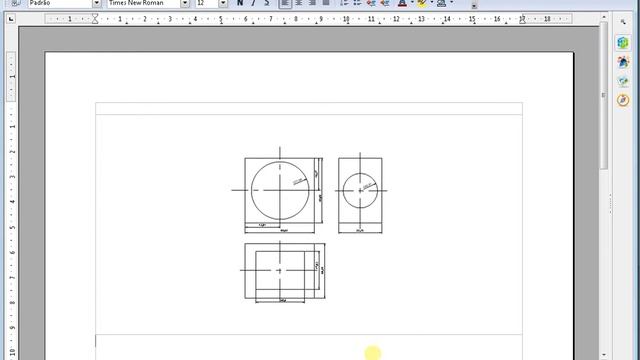Viewport: 640px width, 360px height.
Task: Open the sidebar Styles and Formatting deck
Action: point(623,62)
